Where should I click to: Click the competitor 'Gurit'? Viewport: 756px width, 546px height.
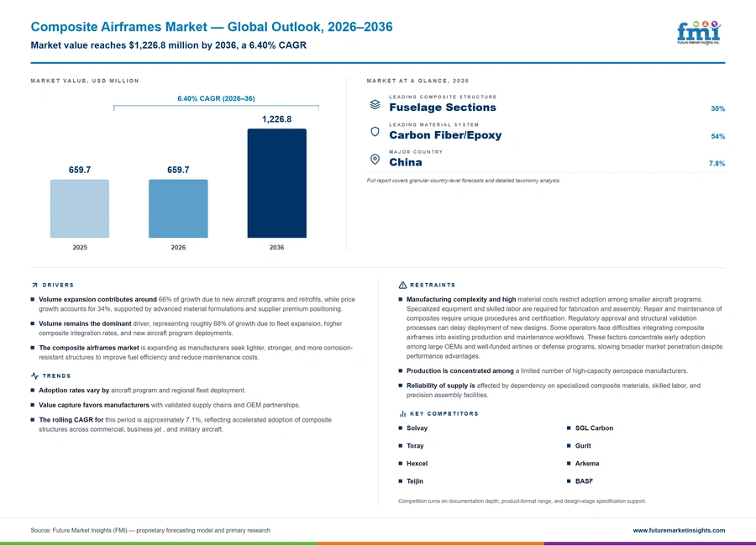pyautogui.click(x=583, y=446)
